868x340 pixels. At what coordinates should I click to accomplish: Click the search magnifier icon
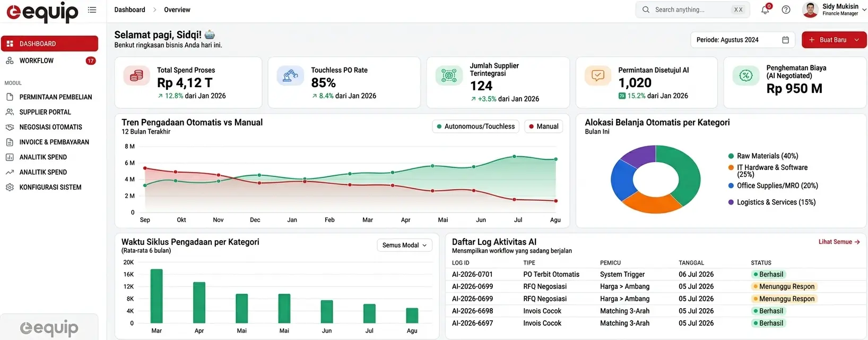coord(646,10)
